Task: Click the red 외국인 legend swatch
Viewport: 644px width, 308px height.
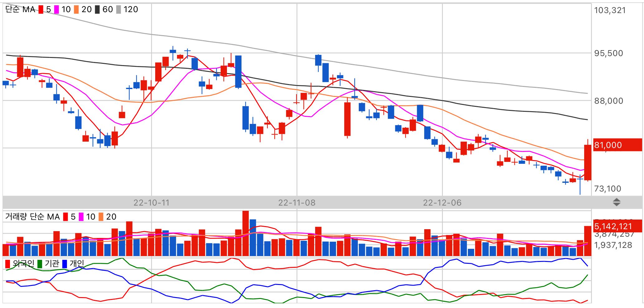Action: [8, 264]
